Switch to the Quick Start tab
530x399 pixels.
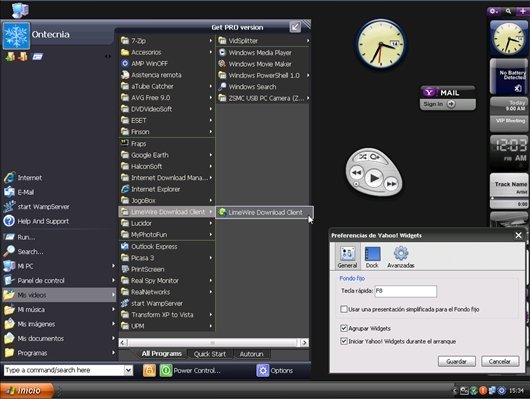click(x=210, y=354)
